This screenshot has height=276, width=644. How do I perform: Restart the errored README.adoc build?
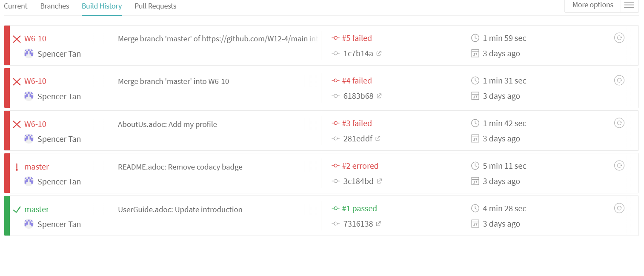(619, 165)
